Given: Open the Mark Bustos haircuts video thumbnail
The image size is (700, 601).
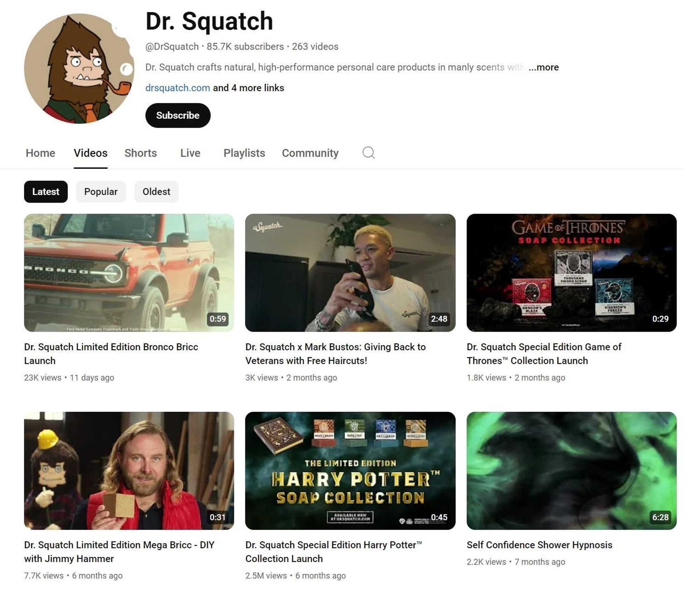Looking at the screenshot, I should click(350, 273).
